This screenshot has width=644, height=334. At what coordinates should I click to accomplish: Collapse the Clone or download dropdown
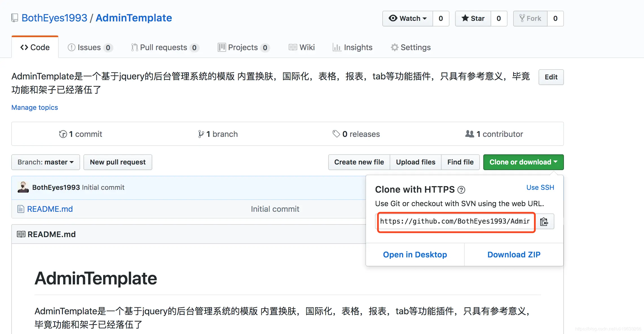(x=523, y=162)
